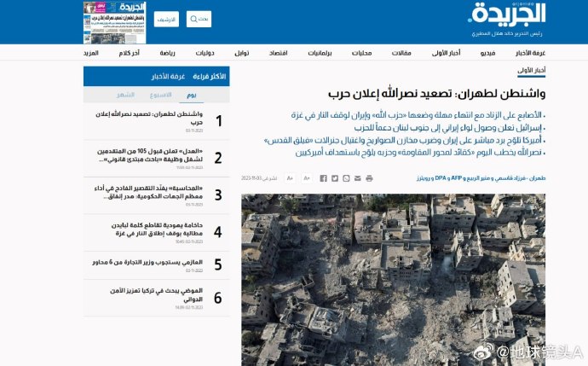Expand the المزيد (More) menu
This screenshot has width=588, height=366.
coord(91,53)
